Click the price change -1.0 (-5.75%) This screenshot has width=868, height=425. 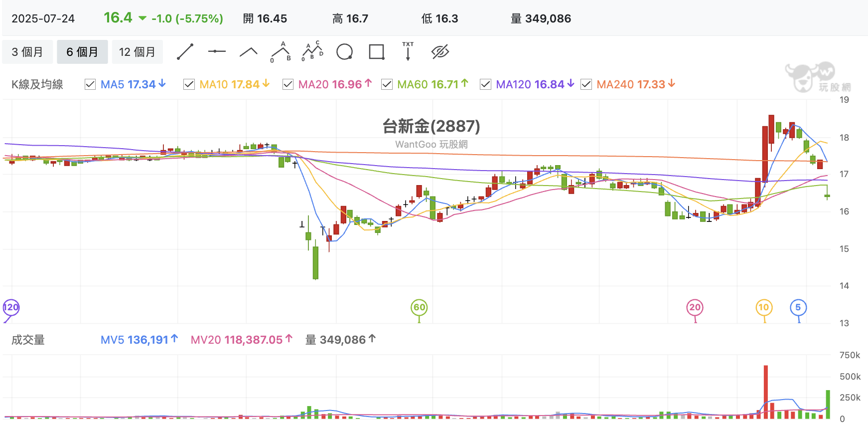pyautogui.click(x=187, y=18)
